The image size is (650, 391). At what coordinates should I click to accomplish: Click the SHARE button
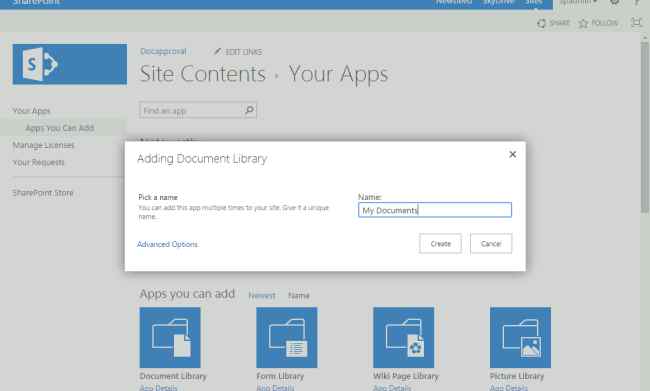tap(553, 23)
